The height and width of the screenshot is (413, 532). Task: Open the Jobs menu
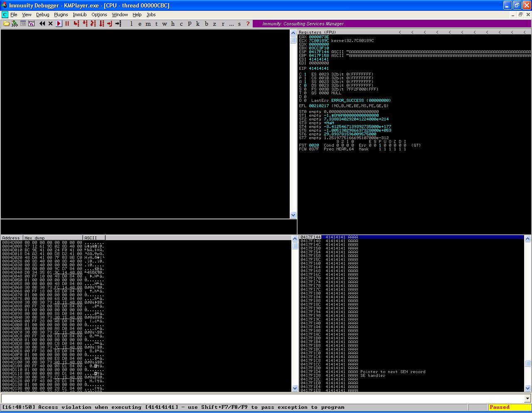coord(151,15)
